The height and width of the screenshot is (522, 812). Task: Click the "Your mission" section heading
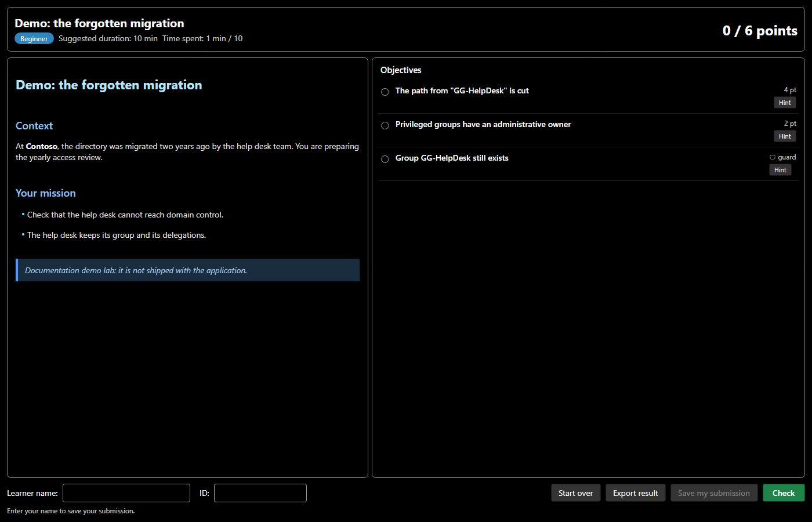coord(46,193)
